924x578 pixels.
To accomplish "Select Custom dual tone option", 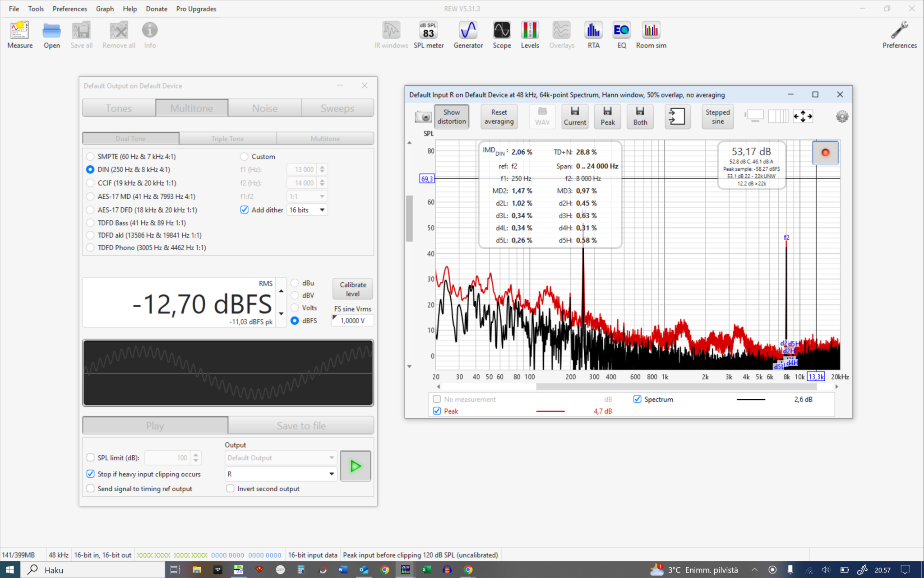I will coord(244,157).
